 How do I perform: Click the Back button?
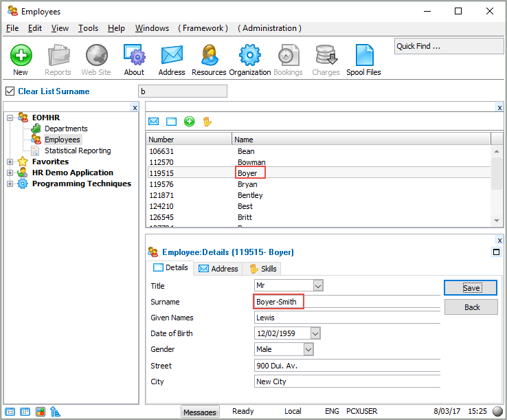point(471,307)
